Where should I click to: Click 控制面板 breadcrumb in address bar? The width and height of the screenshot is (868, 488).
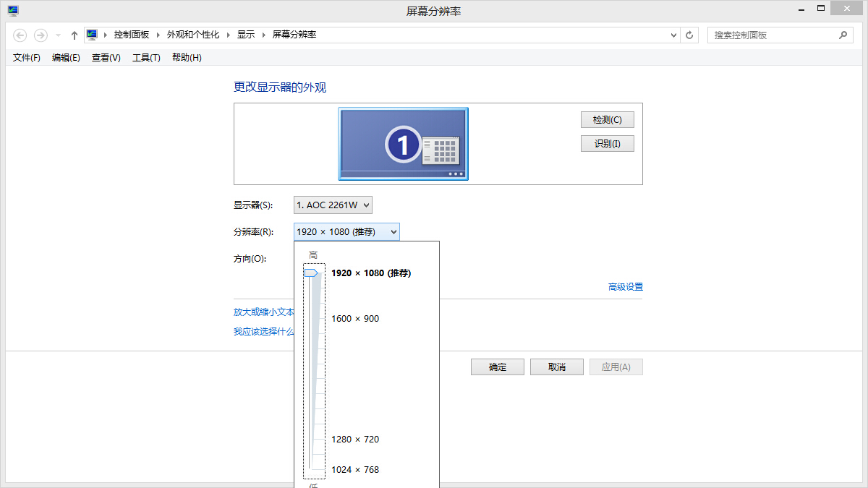(x=131, y=35)
